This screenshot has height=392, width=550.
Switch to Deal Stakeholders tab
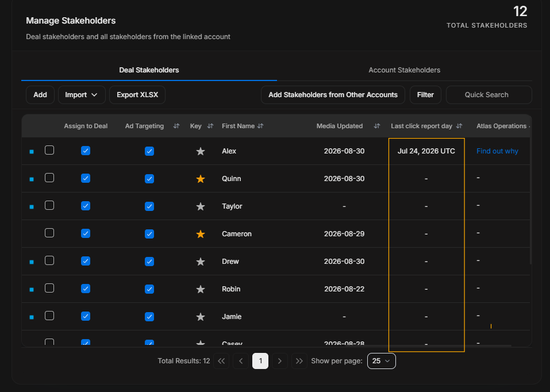coord(149,70)
